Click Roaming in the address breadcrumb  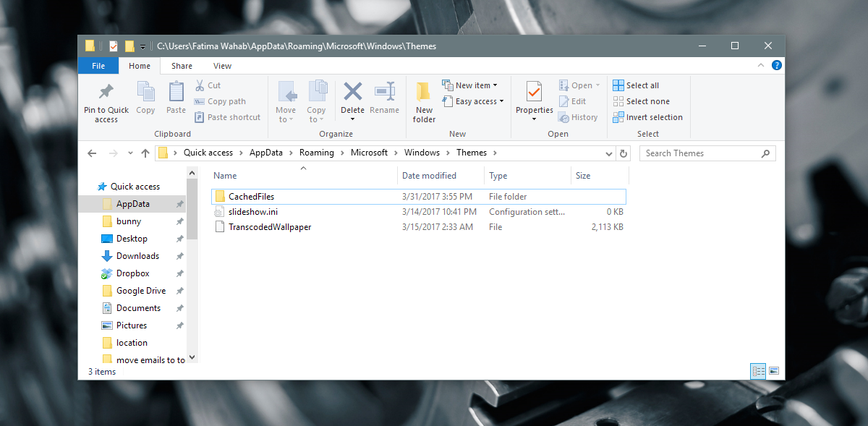click(x=317, y=153)
